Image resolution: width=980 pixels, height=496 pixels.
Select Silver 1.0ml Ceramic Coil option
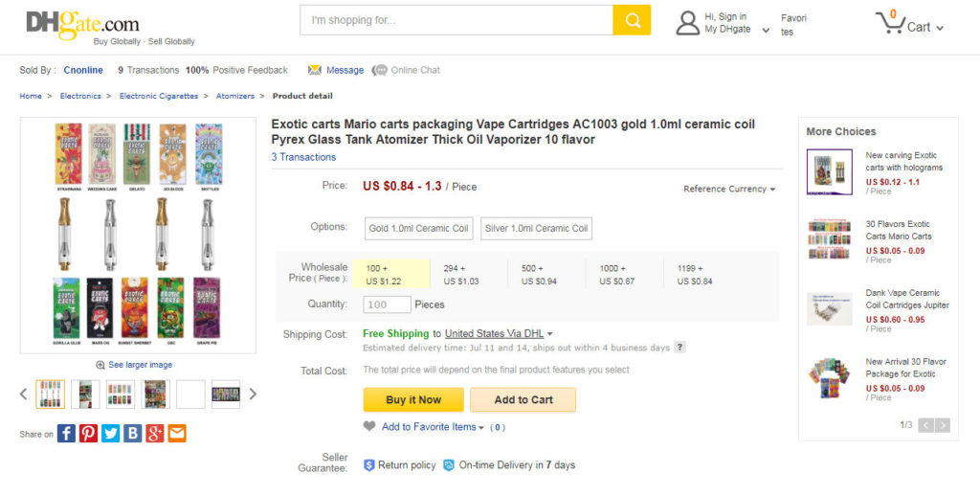536,228
